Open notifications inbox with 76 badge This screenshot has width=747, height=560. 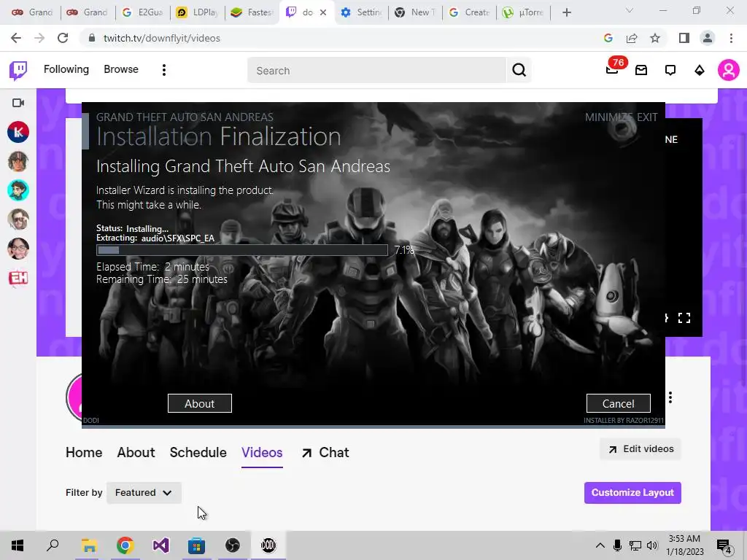click(612, 70)
